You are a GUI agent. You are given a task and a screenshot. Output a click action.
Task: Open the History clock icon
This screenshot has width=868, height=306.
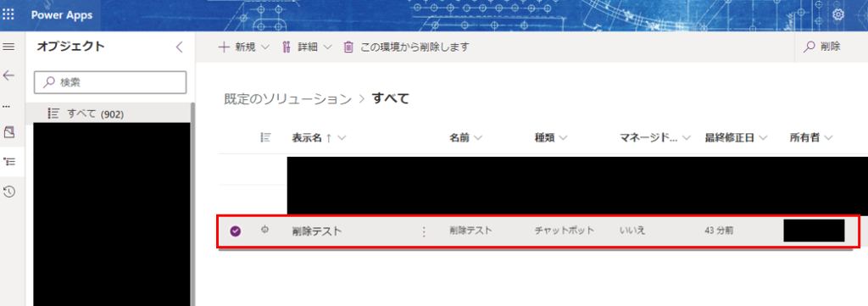point(8,192)
